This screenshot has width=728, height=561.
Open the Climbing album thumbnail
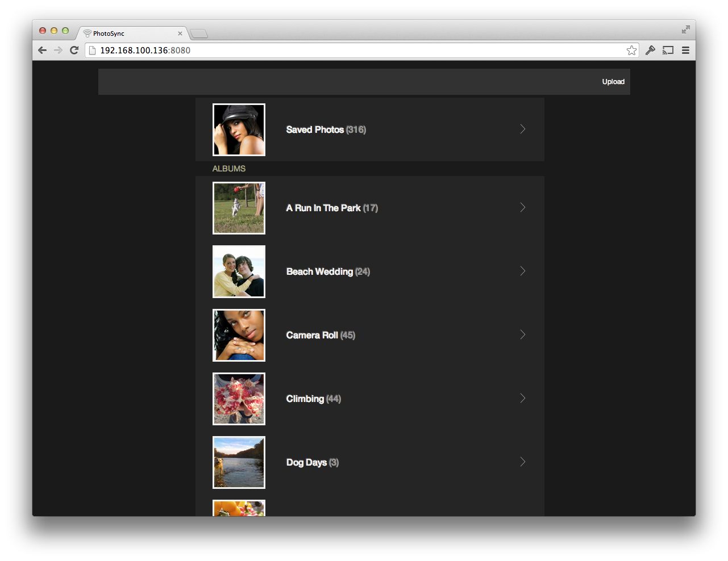tap(239, 399)
